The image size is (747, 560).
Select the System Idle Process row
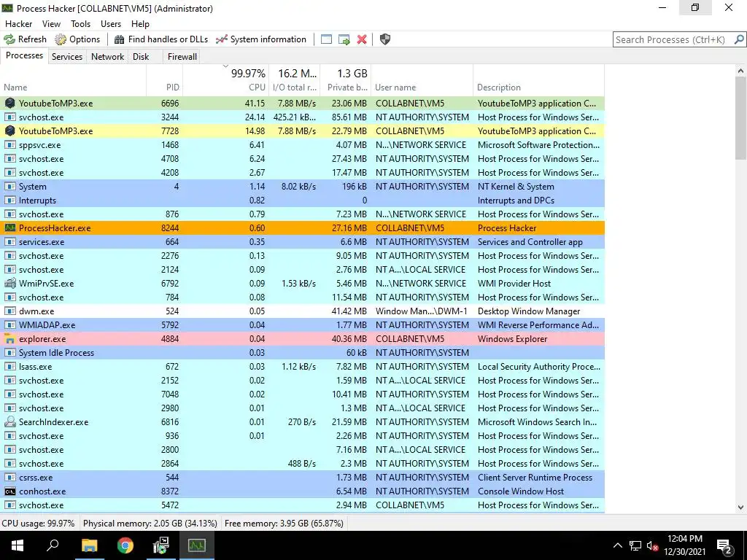point(302,353)
